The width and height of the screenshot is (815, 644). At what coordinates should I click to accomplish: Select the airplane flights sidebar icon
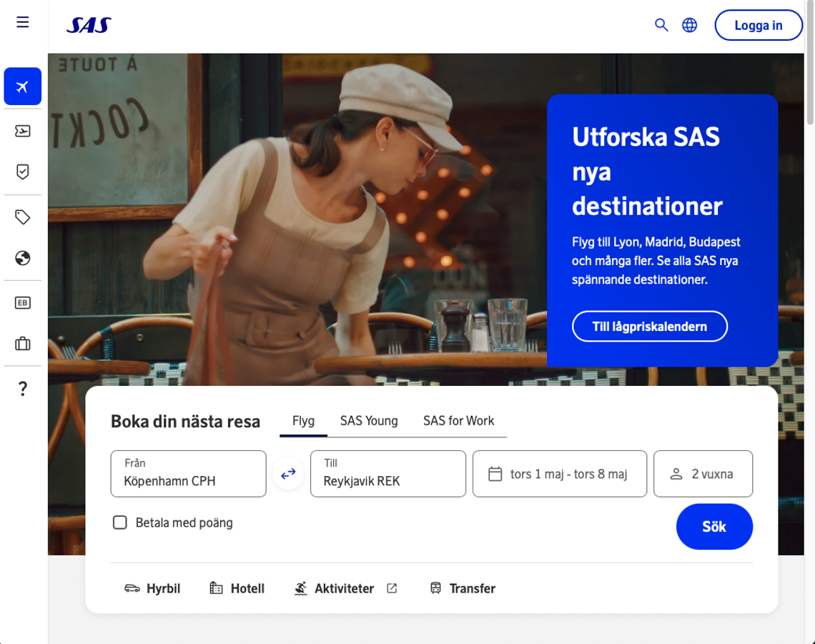22,86
